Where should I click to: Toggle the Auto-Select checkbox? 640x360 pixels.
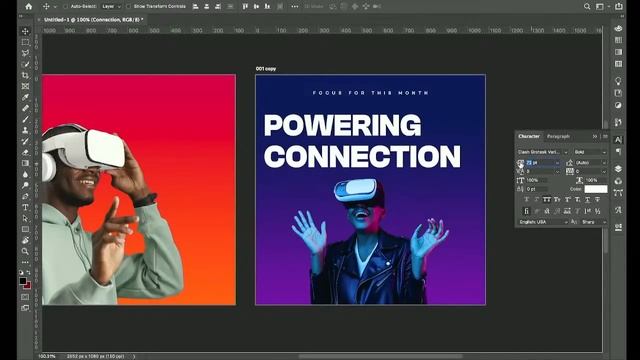pos(65,7)
